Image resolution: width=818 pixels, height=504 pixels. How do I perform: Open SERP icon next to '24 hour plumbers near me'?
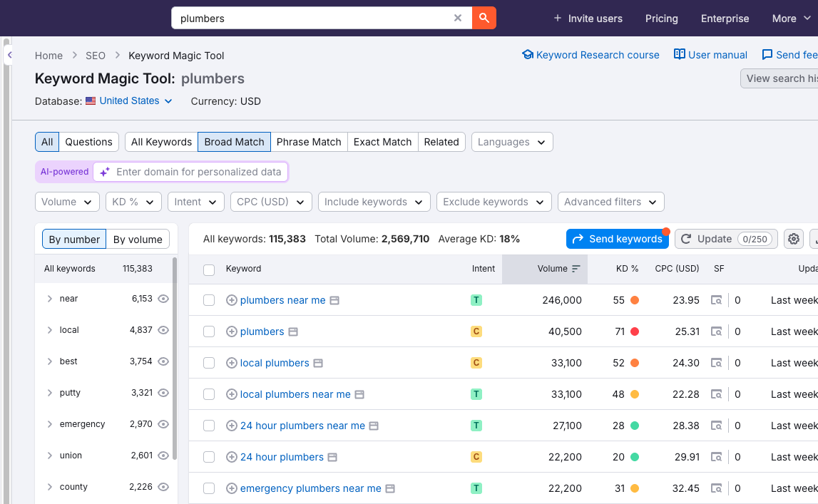pyautogui.click(x=374, y=426)
